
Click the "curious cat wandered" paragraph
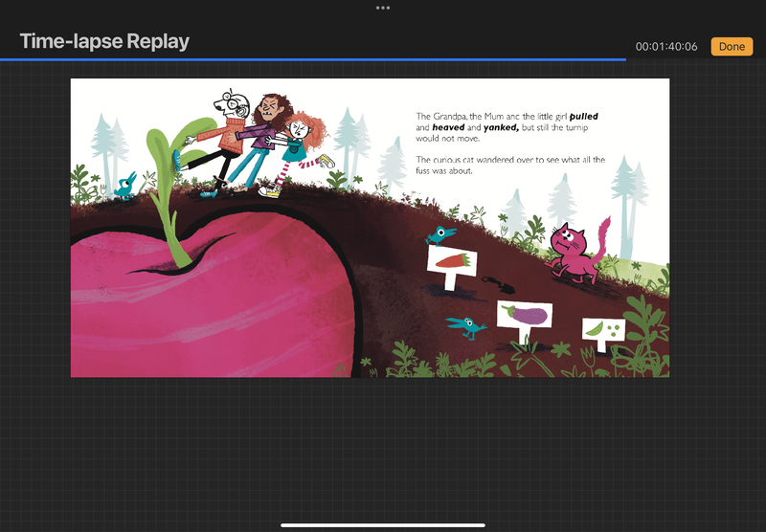tap(510, 166)
